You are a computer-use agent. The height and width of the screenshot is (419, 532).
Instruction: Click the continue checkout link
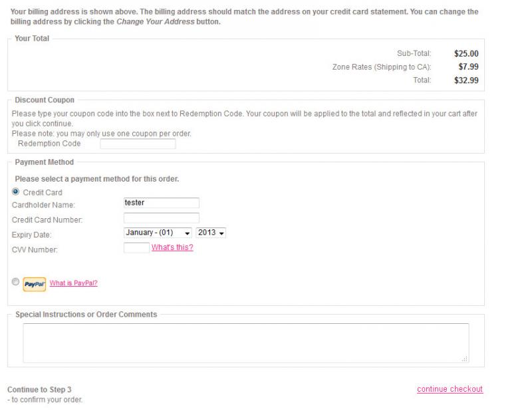click(450, 389)
